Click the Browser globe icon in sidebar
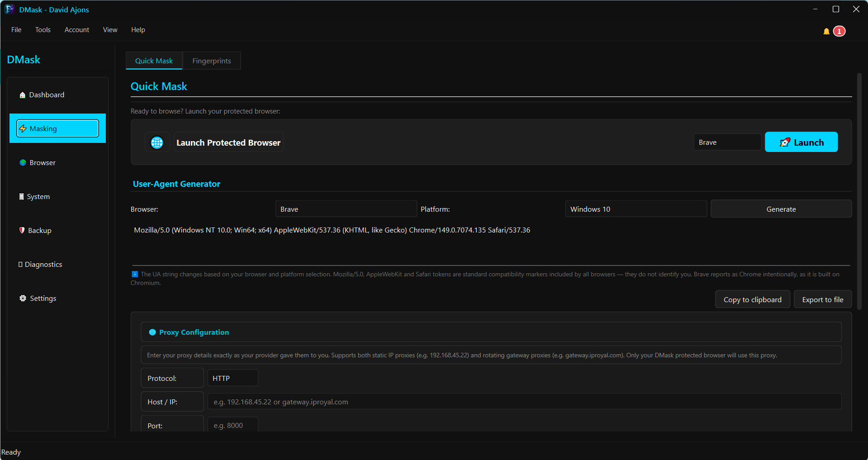Viewport: 868px width, 460px height. pos(23,162)
